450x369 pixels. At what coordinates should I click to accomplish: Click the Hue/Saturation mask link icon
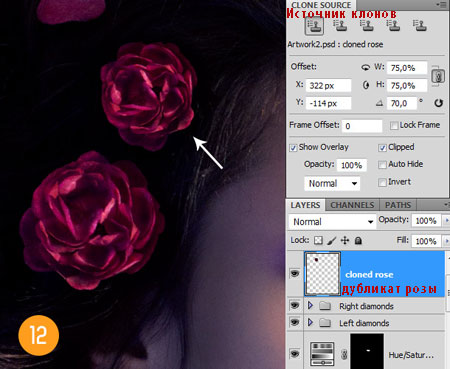[344, 355]
